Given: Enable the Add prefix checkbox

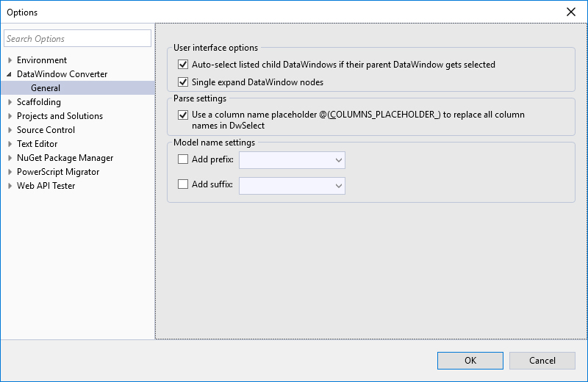Looking at the screenshot, I should 183,160.
